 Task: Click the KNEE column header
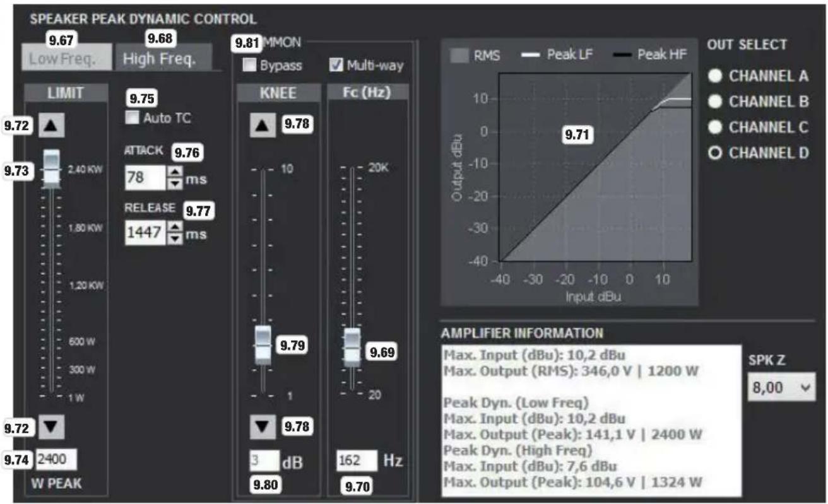[x=278, y=93]
